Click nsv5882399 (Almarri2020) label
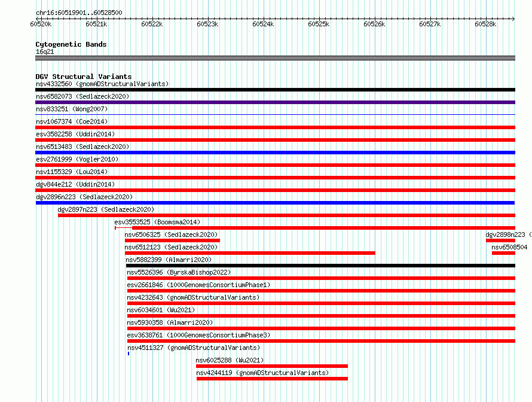The width and height of the screenshot is (532, 402). 169,260
